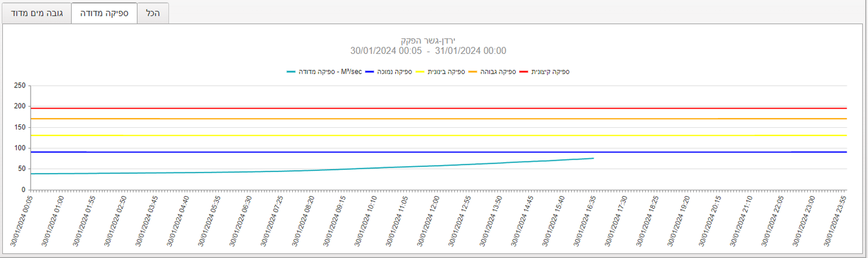Click the teal legend color marker
The width and height of the screenshot is (868, 258).
pyautogui.click(x=291, y=72)
